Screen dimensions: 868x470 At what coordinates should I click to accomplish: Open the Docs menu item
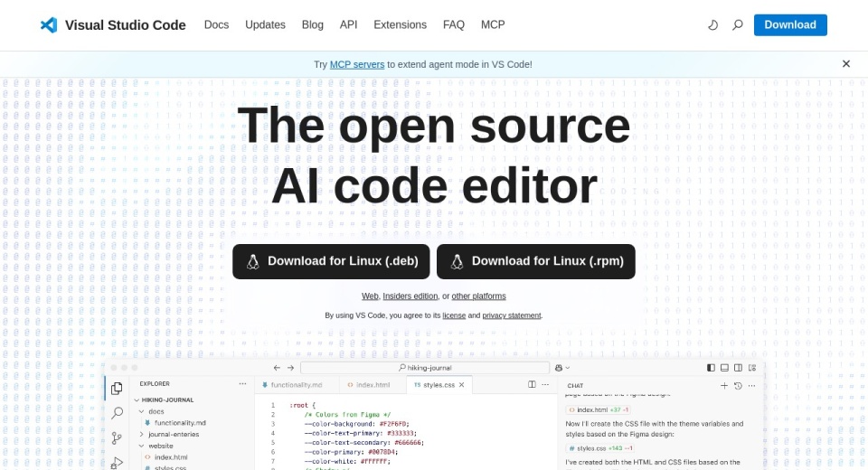pyautogui.click(x=216, y=25)
